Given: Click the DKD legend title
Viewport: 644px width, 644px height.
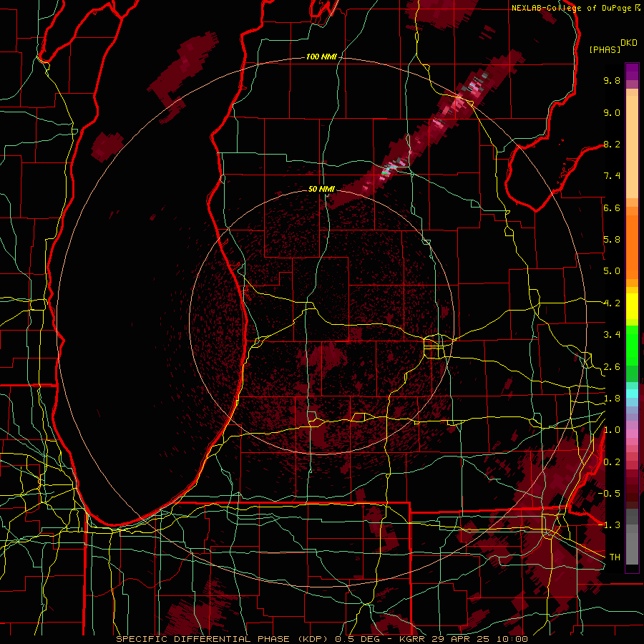Looking at the screenshot, I should coord(629,43).
